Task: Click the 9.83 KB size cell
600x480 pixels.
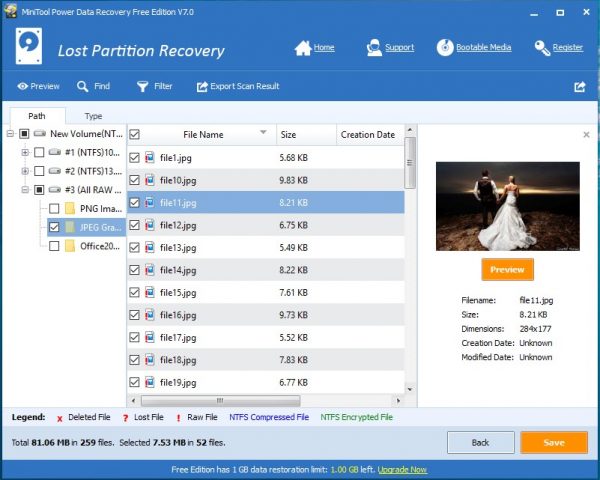Action: (x=293, y=180)
